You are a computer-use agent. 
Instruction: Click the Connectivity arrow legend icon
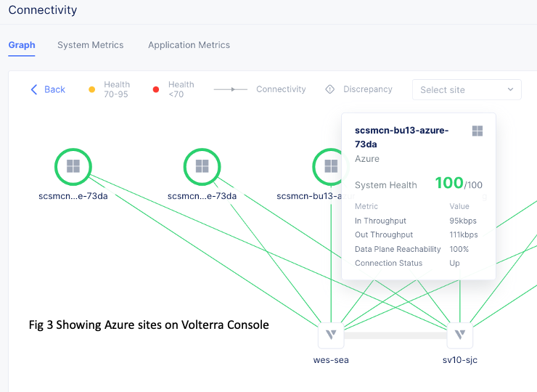point(232,89)
